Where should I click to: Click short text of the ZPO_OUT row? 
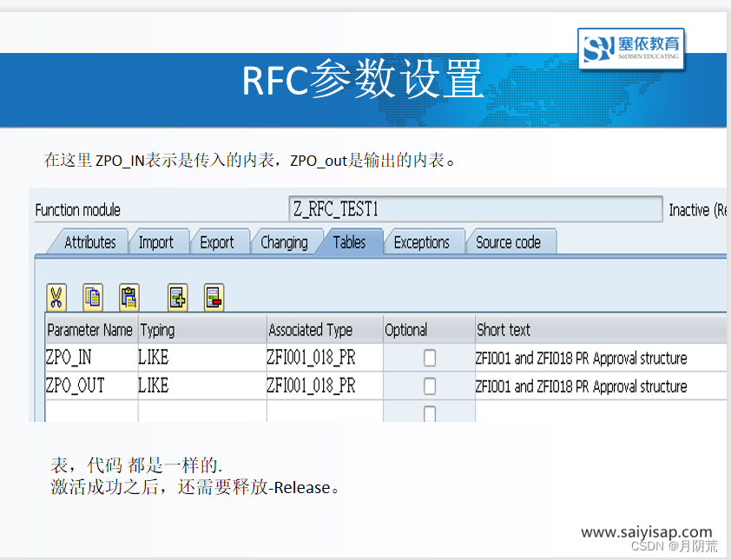601,385
